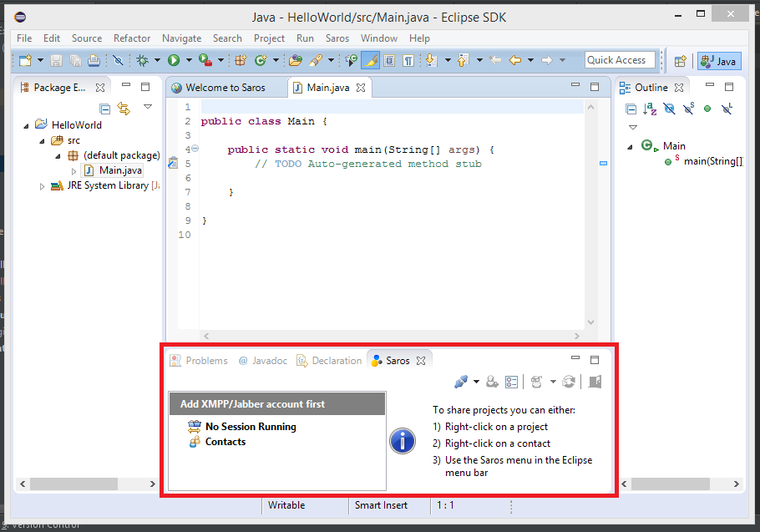Click the Saros Add Contact icon
This screenshot has height=532, width=760.
click(x=492, y=382)
